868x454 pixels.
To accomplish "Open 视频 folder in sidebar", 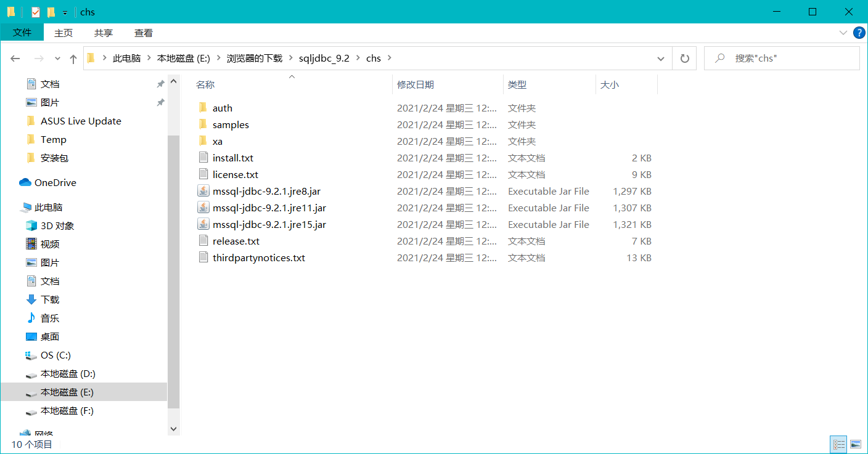I will (x=43, y=244).
